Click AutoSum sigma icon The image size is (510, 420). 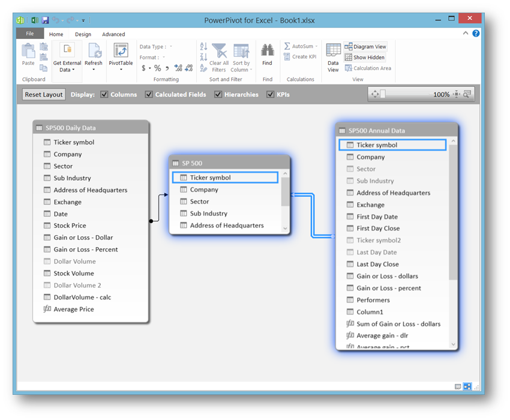tap(287, 46)
